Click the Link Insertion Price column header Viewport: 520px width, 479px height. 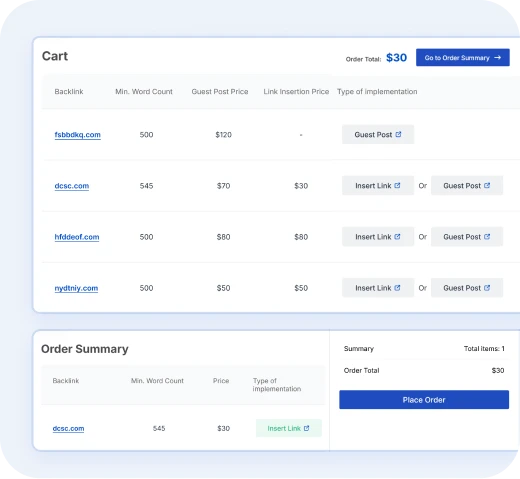296,92
